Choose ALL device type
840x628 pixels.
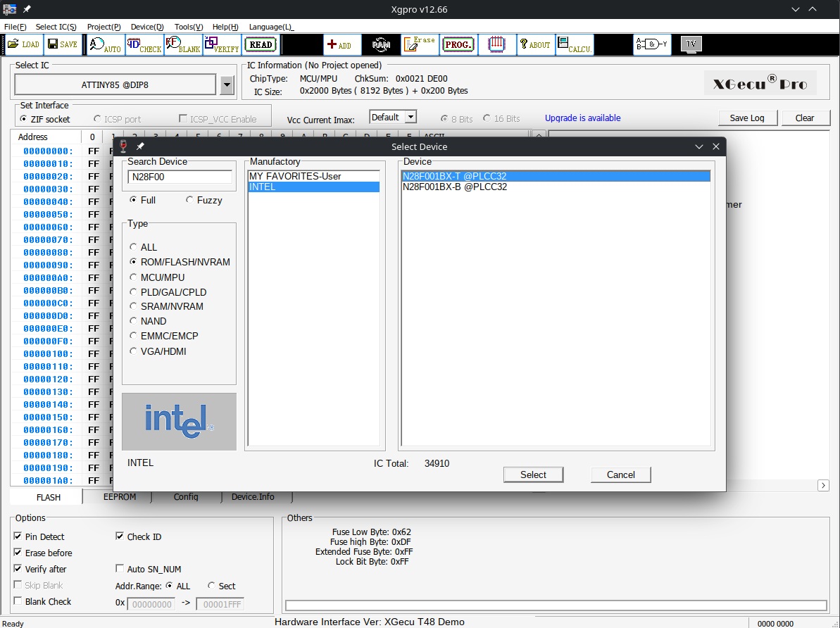pos(143,247)
